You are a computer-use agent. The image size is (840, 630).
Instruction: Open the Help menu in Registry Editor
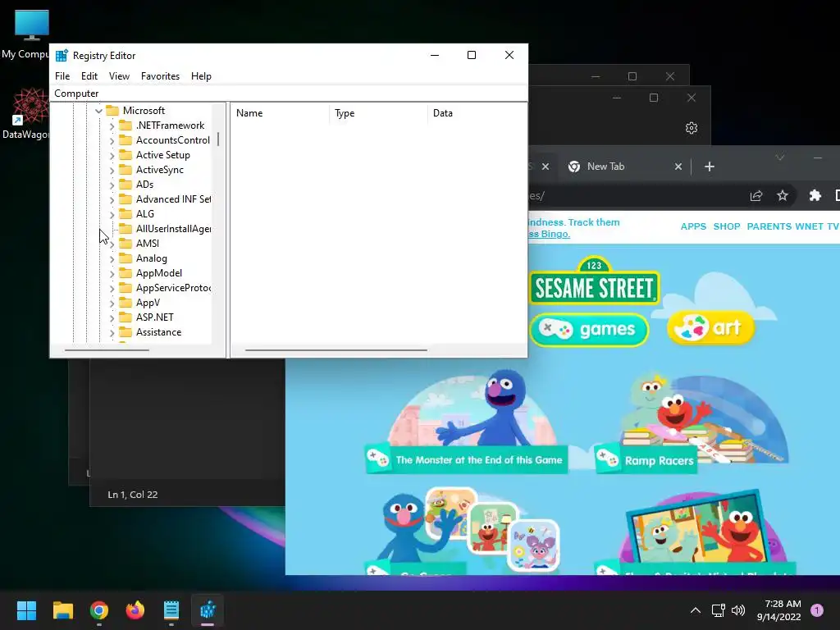[201, 76]
